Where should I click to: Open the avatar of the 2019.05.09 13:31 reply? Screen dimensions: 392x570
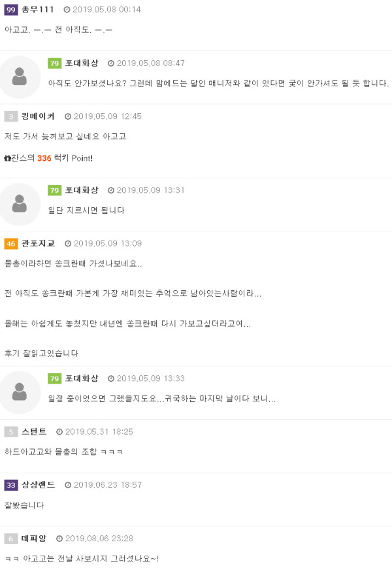[x=20, y=205]
